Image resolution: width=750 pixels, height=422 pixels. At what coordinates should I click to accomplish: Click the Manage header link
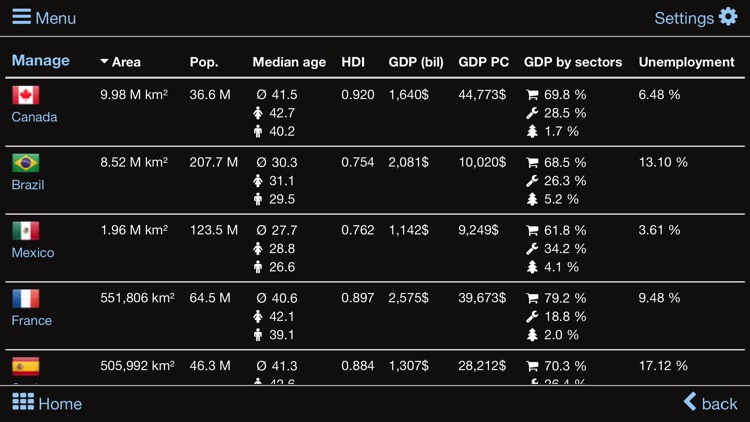(40, 60)
